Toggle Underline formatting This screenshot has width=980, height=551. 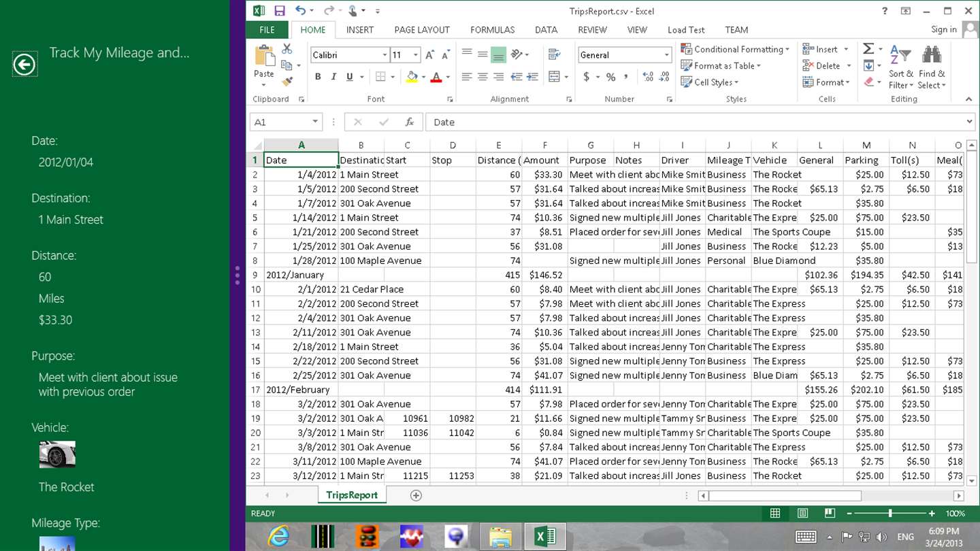click(350, 77)
